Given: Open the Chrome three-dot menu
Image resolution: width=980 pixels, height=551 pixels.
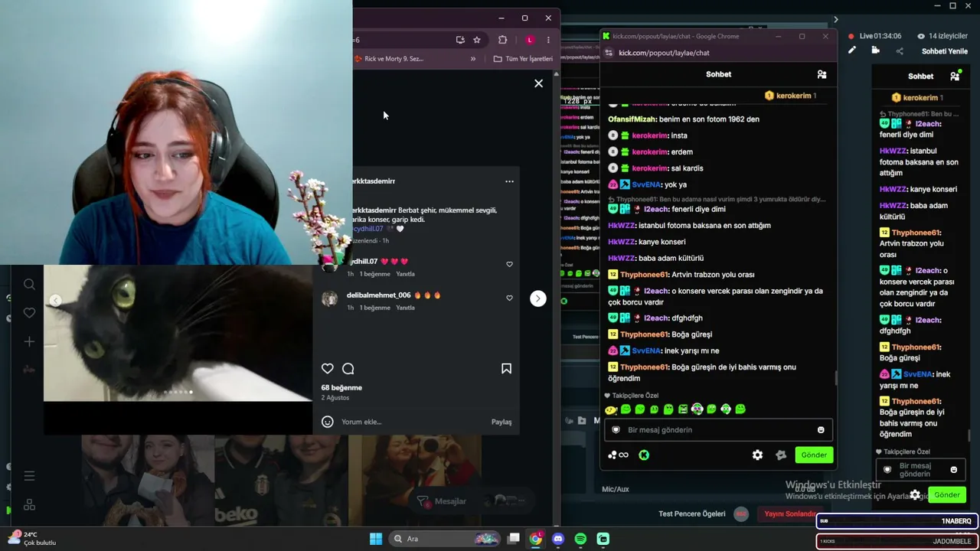Looking at the screenshot, I should click(x=548, y=40).
